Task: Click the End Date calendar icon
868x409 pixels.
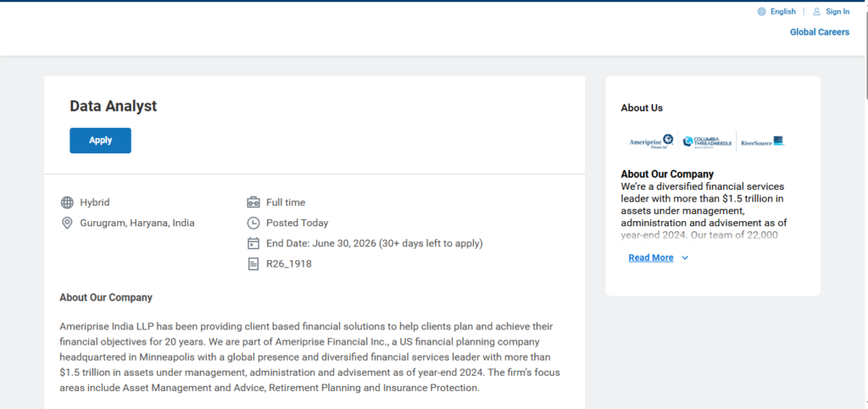Action: point(253,243)
